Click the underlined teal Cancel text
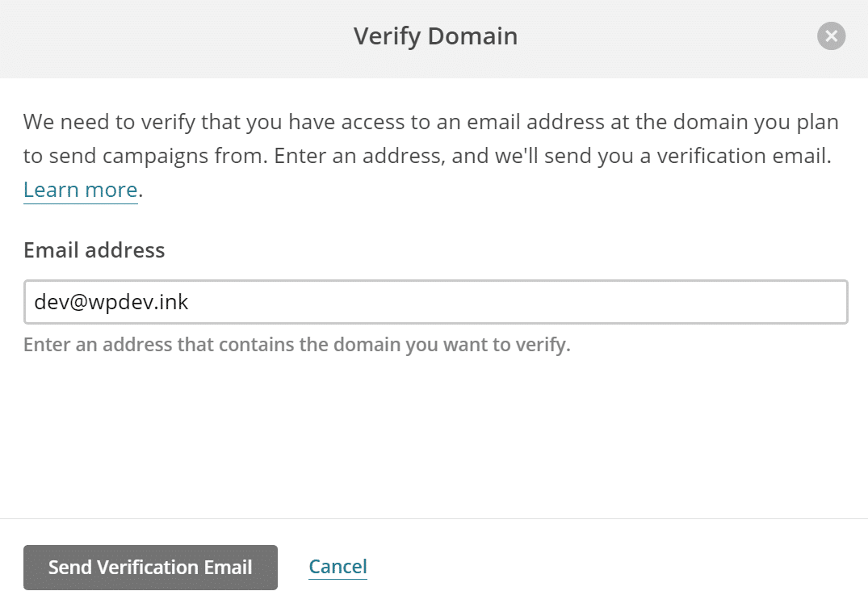Screen dimensions: 868x612 coord(338,567)
